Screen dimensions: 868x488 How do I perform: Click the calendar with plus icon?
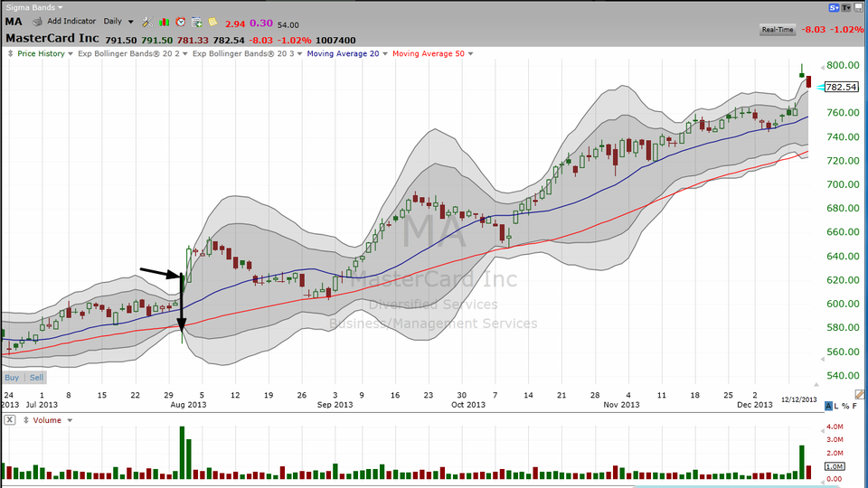(x=196, y=22)
